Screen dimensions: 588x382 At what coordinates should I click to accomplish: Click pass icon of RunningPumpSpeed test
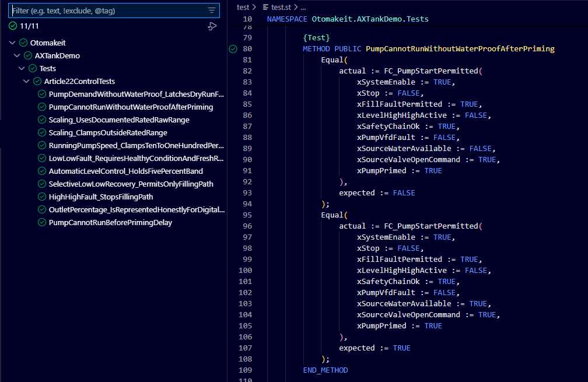pos(42,145)
